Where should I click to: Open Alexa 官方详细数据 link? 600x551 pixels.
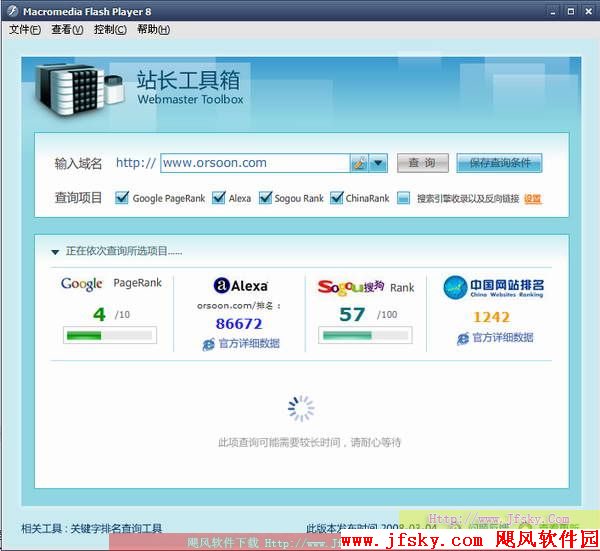coord(249,344)
